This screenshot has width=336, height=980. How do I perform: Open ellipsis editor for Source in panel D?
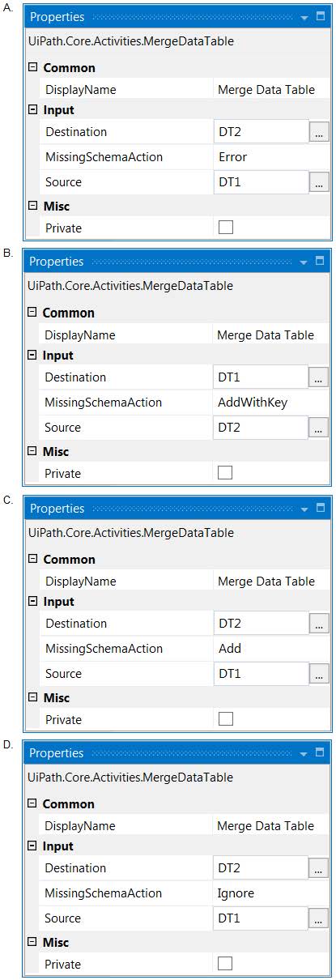[x=318, y=918]
